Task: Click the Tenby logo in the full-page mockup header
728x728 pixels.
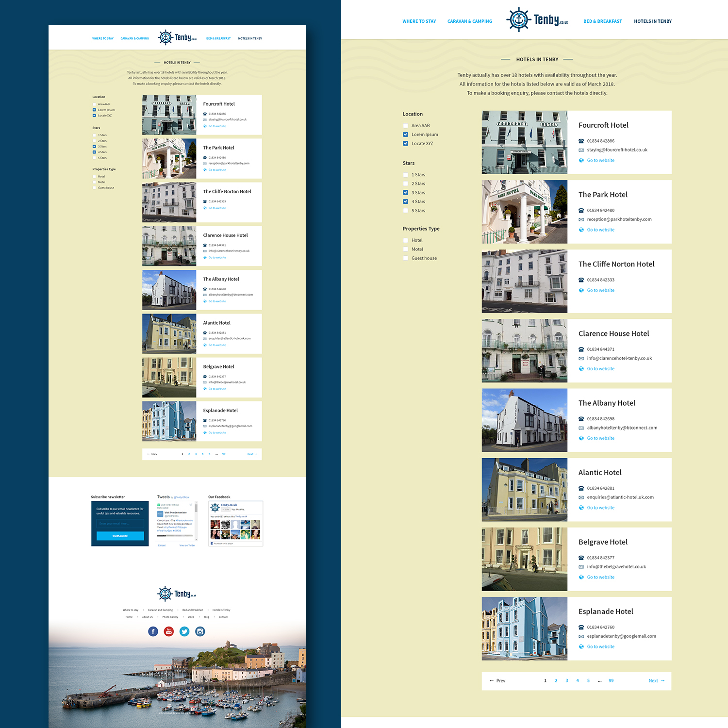Action: pyautogui.click(x=177, y=37)
